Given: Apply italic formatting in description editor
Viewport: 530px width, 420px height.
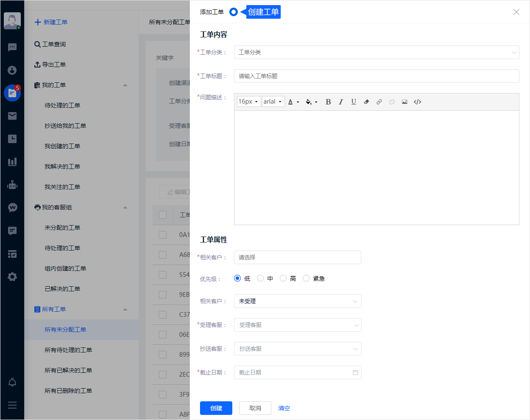Looking at the screenshot, I should point(341,102).
